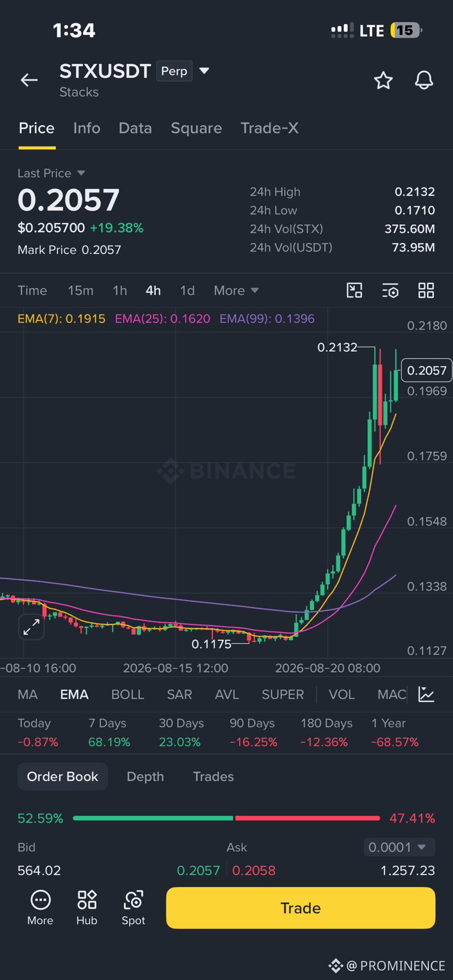Tap the 180 Days -12.36% performance
This screenshot has width=453, height=980.
326,732
